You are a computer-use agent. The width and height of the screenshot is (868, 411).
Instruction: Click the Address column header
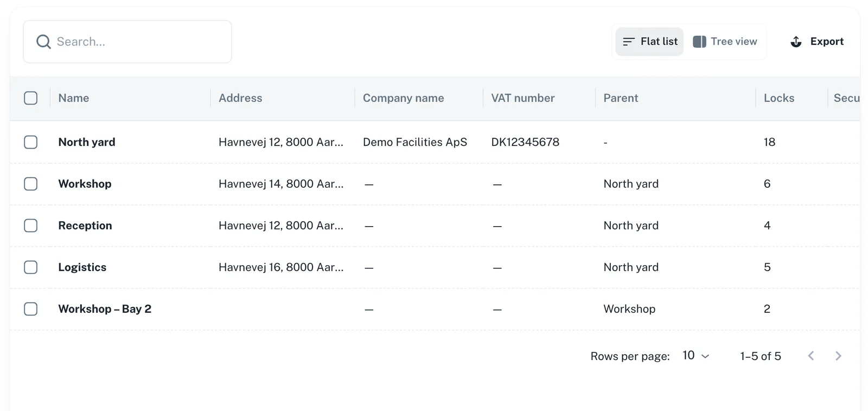click(x=240, y=98)
